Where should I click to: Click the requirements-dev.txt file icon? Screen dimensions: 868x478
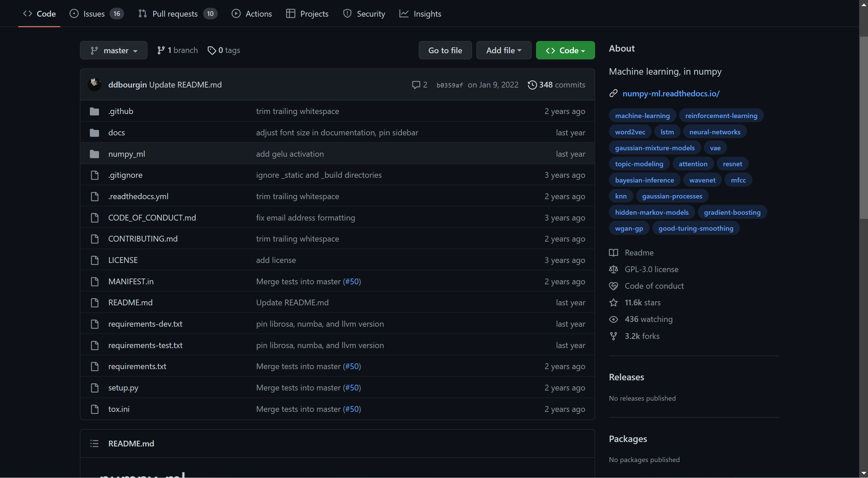coord(95,324)
